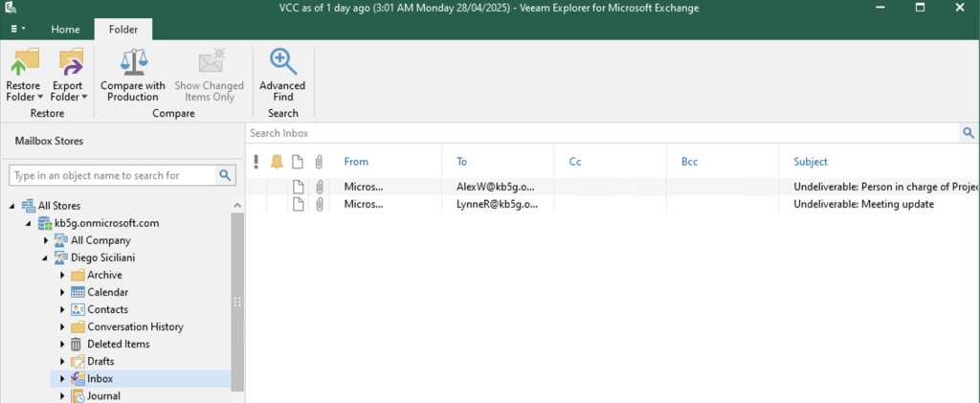Image resolution: width=980 pixels, height=403 pixels.
Task: Collapse the All Stores tree node
Action: pyautogui.click(x=12, y=206)
